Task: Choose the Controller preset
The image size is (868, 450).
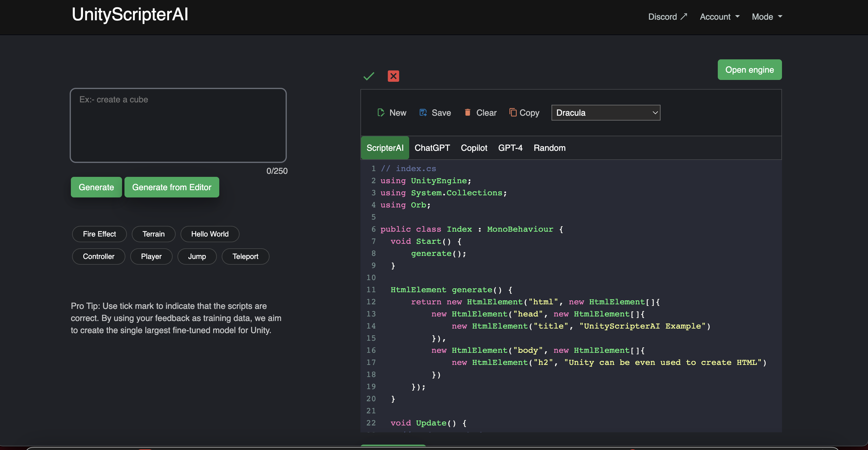Action: point(98,256)
